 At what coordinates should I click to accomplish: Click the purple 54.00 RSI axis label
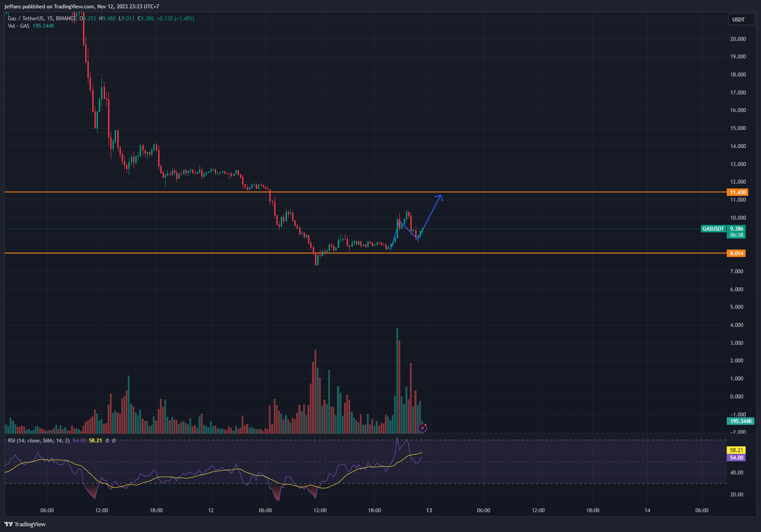click(736, 458)
